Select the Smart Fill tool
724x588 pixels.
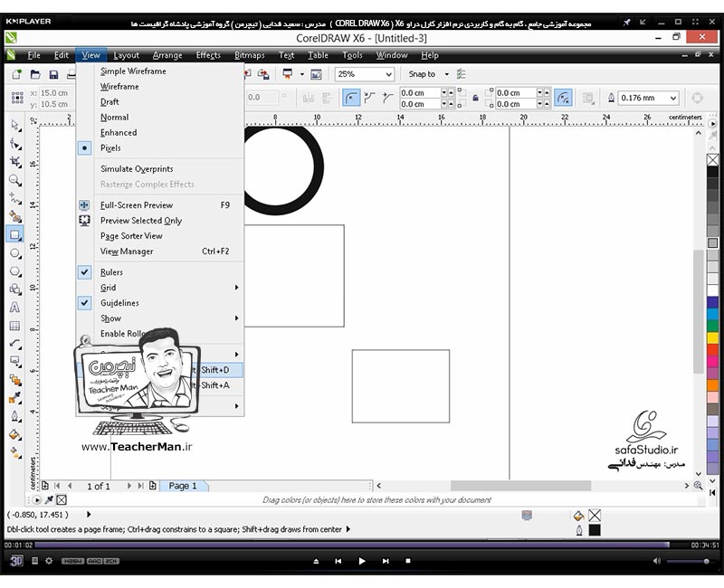15,216
